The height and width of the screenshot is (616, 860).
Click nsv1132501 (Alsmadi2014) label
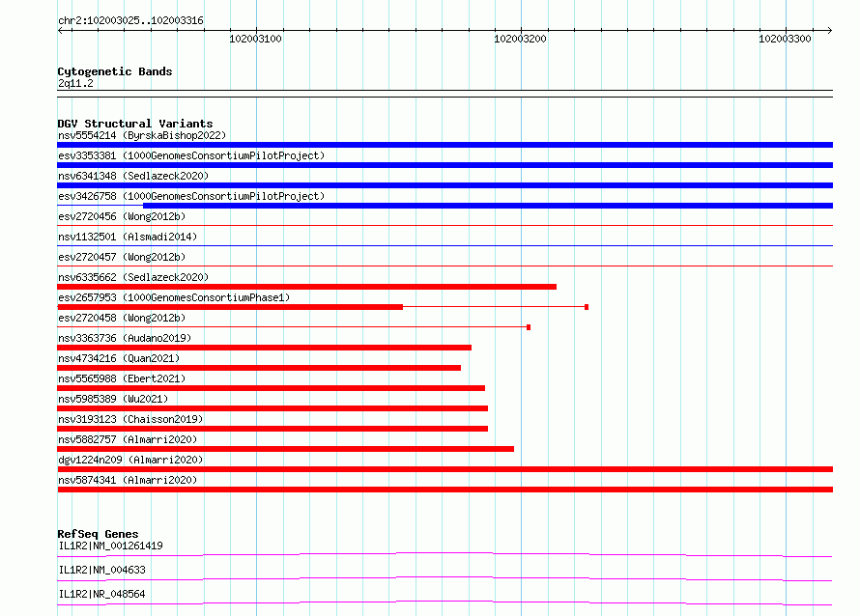tap(128, 237)
